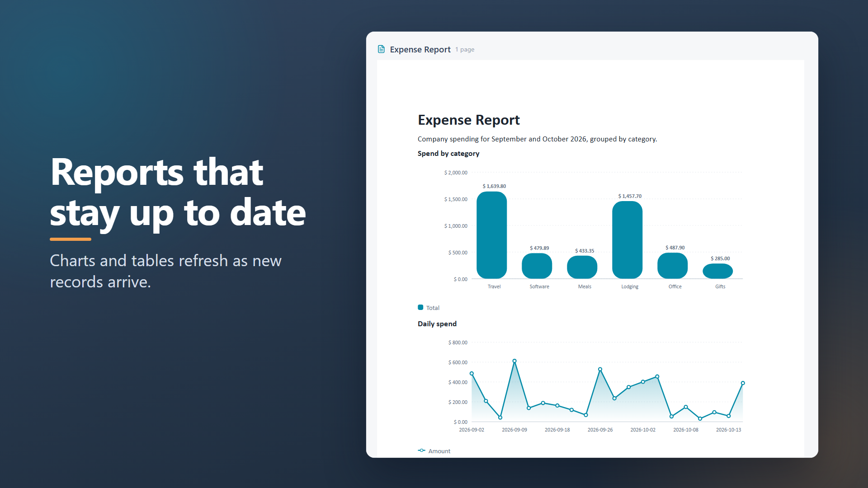
Task: Click the 'Travel' axis label
Action: (494, 286)
